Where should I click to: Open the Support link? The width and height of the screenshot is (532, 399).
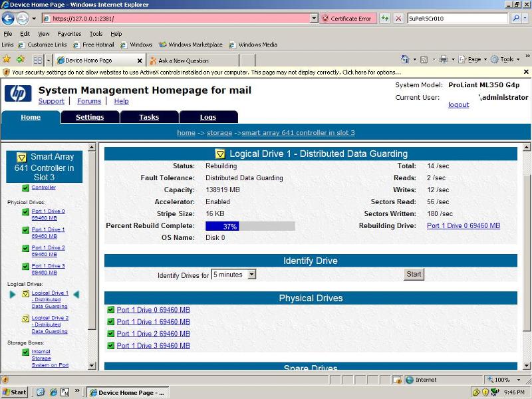51,101
